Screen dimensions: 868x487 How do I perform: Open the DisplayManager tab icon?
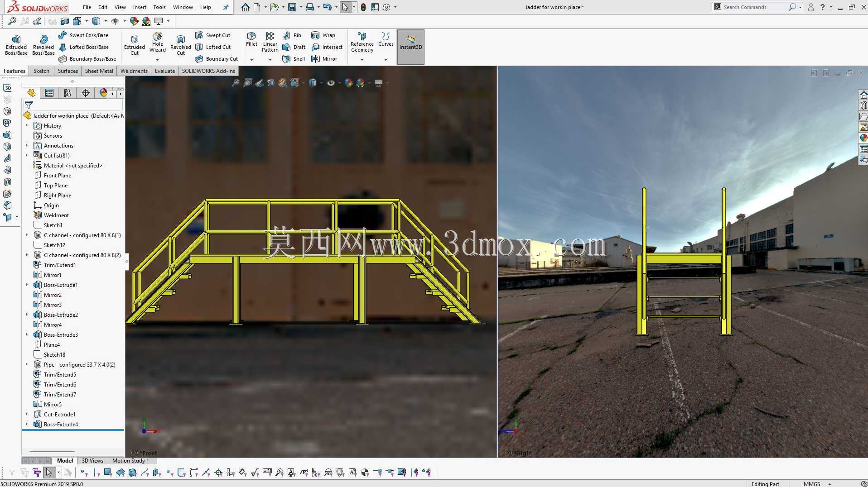pyautogui.click(x=104, y=93)
